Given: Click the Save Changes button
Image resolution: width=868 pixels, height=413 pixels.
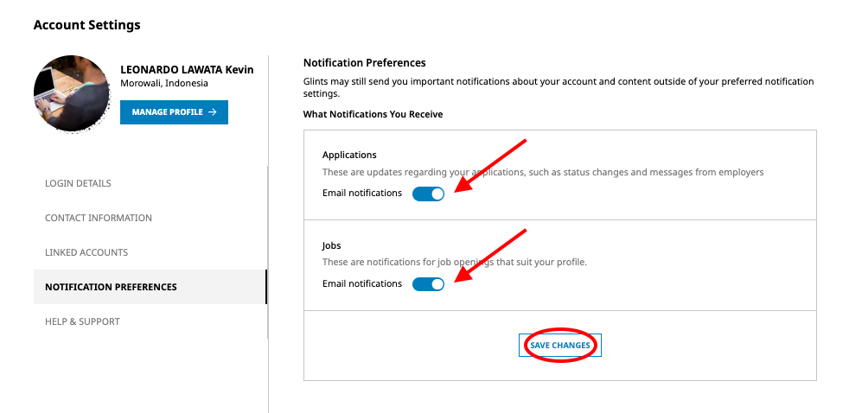Looking at the screenshot, I should 559,345.
